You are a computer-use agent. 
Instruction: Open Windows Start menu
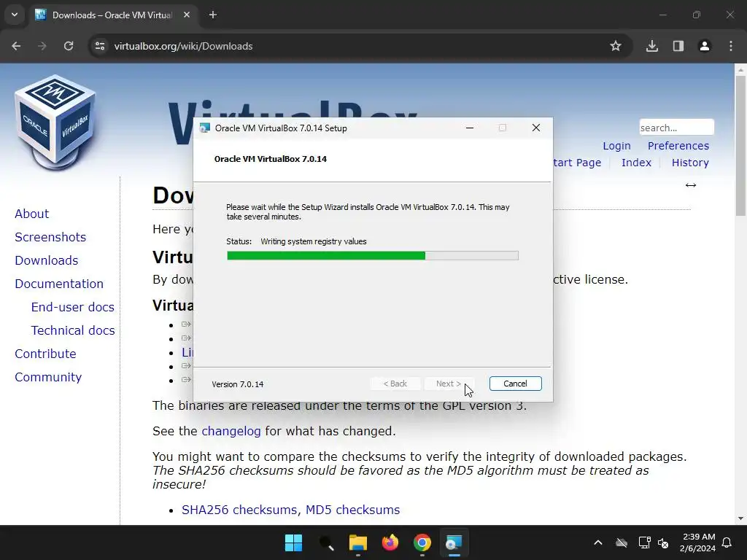click(x=293, y=542)
